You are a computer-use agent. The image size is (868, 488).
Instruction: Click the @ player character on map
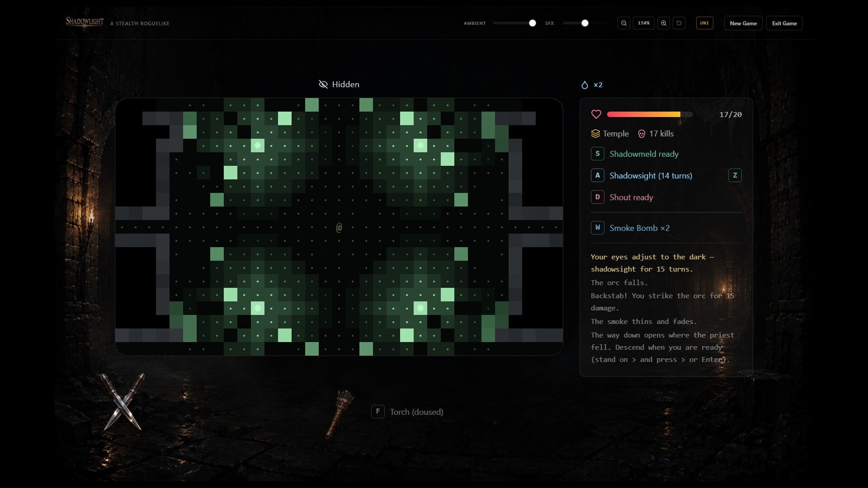pos(339,227)
